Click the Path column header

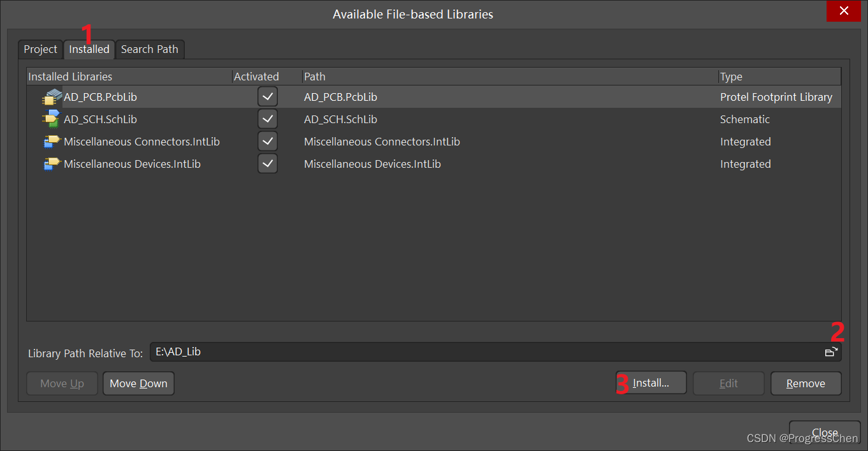pyautogui.click(x=510, y=77)
